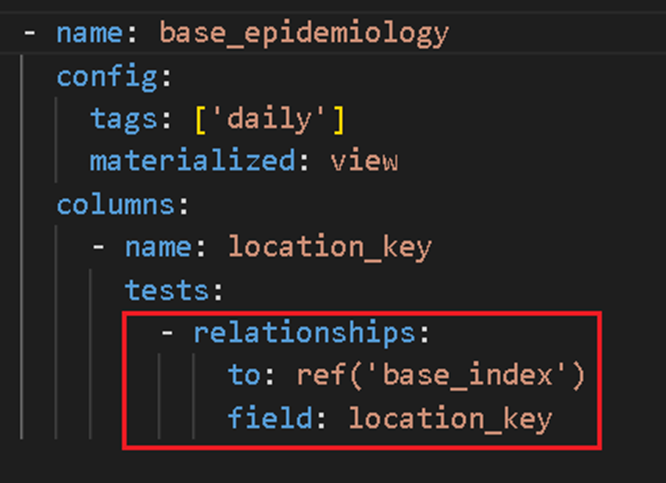Click the ref('base_index') value
This screenshot has height=483, width=666.
[x=441, y=376]
